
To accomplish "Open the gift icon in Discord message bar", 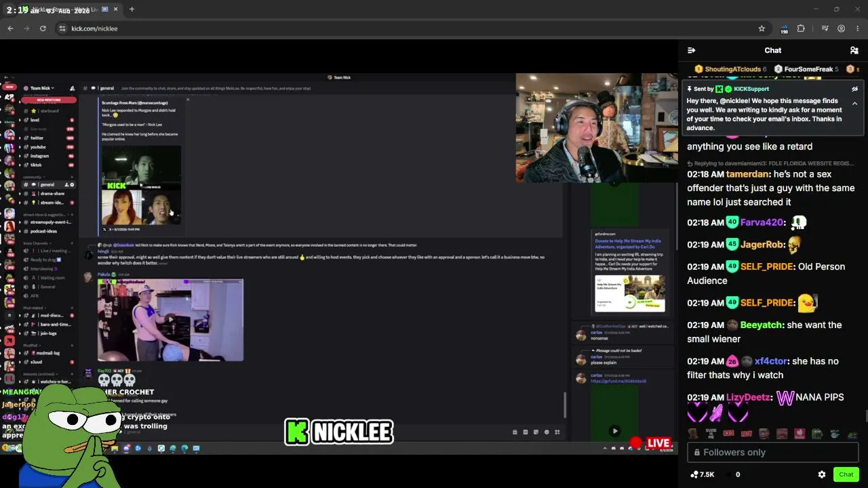I will click(515, 432).
